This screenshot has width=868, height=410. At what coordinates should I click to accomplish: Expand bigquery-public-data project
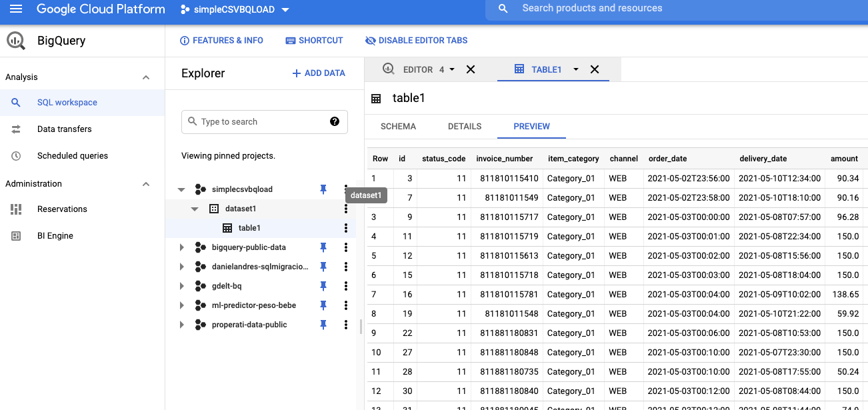click(x=181, y=247)
